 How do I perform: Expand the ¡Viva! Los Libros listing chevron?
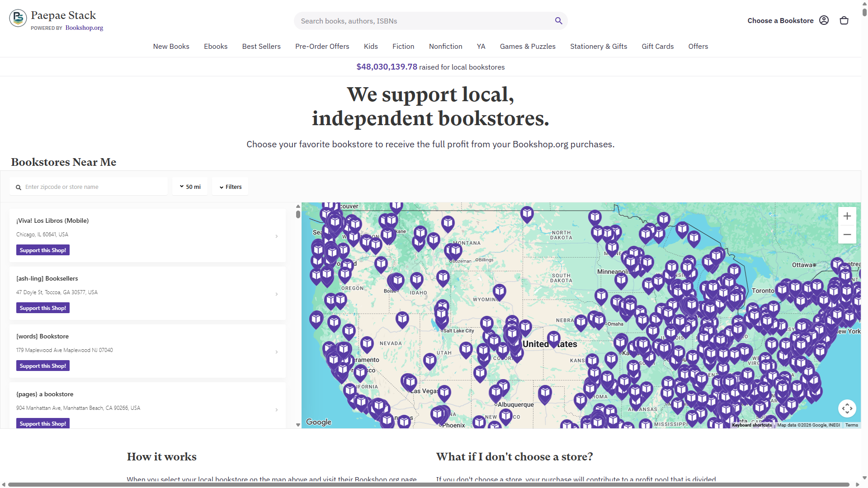pyautogui.click(x=277, y=236)
